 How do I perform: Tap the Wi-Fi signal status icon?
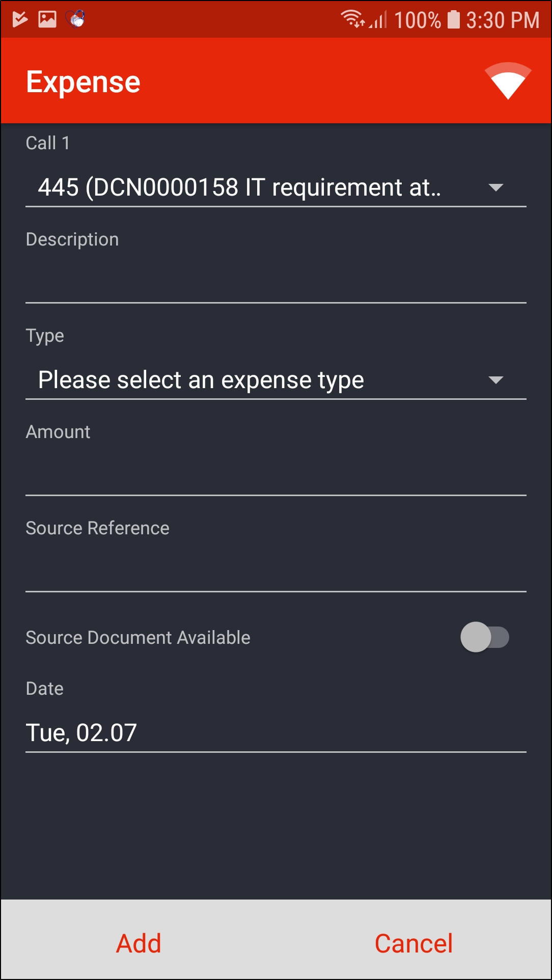[352, 19]
